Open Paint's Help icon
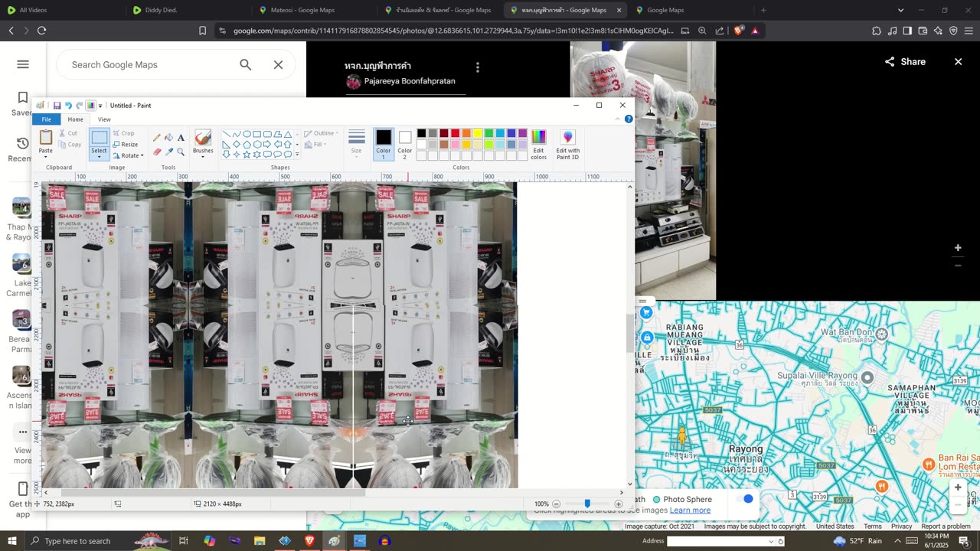The image size is (980, 551). tap(629, 119)
